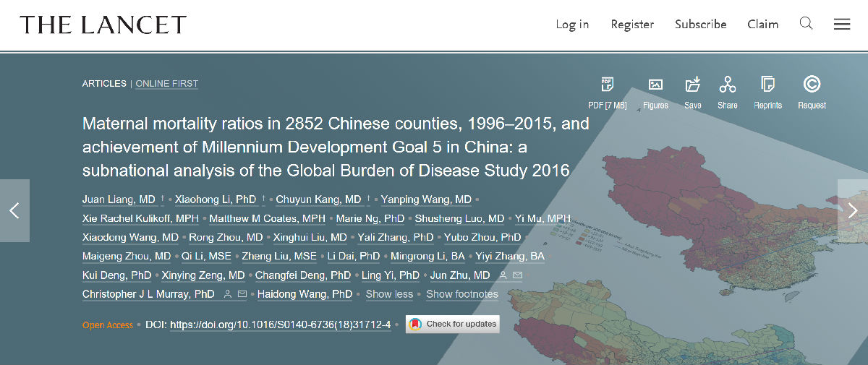Open author Ling Yi, PhD
Image resolution: width=868 pixels, height=365 pixels.
tap(391, 275)
